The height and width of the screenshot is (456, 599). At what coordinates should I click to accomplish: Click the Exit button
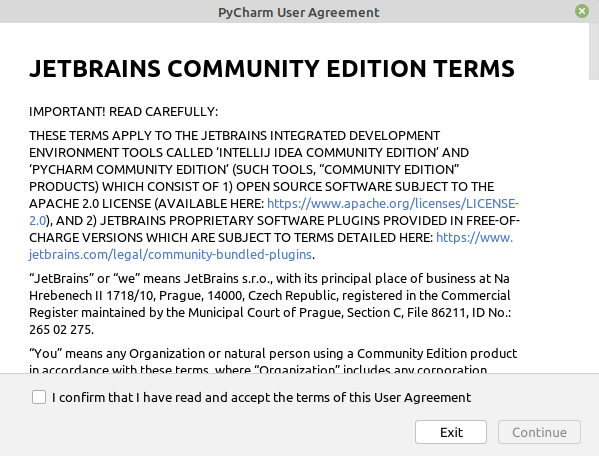pyautogui.click(x=451, y=432)
